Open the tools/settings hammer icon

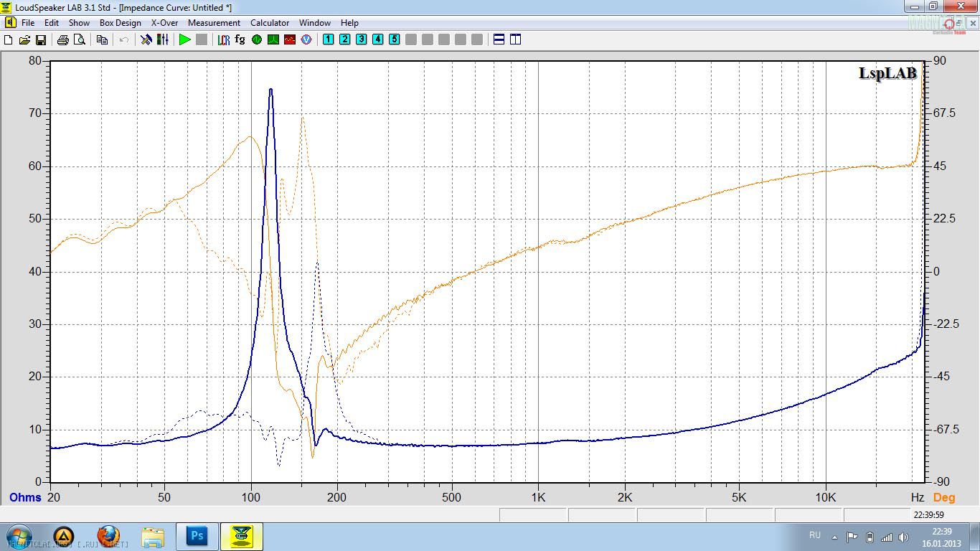(146, 39)
